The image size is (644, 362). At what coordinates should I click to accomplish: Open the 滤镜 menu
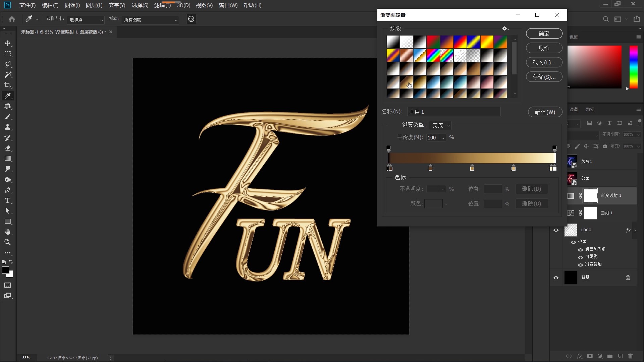click(x=162, y=5)
